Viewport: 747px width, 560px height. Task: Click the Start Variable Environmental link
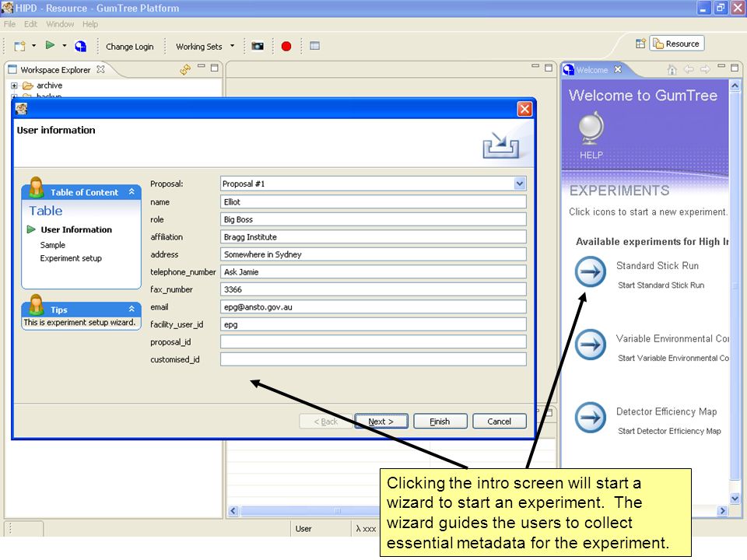click(x=673, y=358)
